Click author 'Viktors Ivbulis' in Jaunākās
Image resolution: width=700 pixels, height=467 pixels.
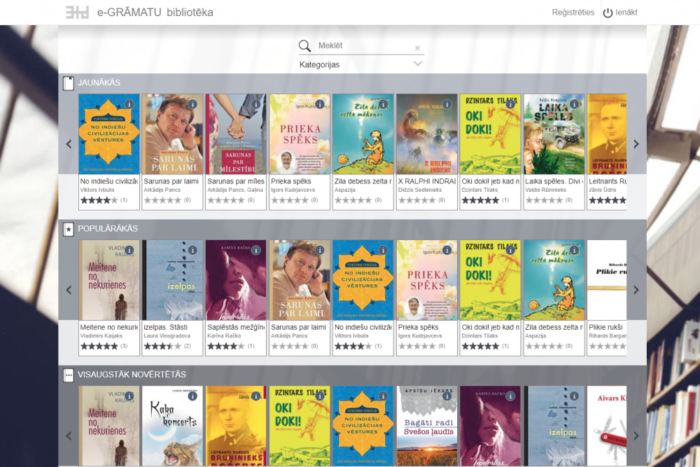pyautogui.click(x=97, y=190)
